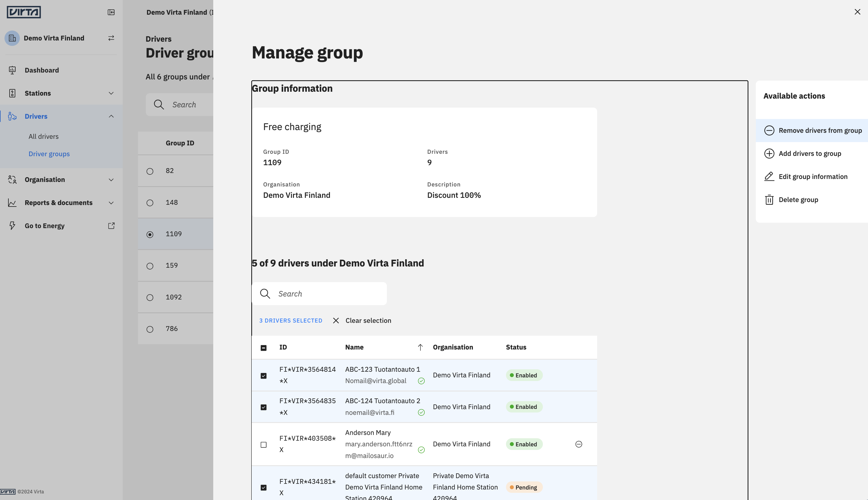The width and height of the screenshot is (868, 500).
Task: Click the switch organisation arrows icon
Action: click(111, 38)
